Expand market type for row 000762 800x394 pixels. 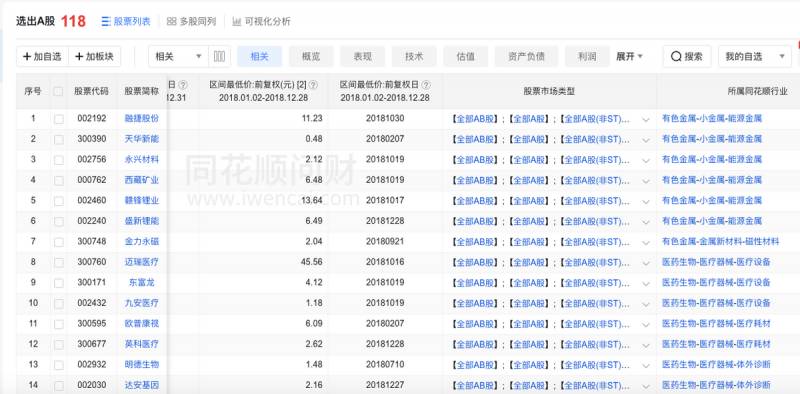tap(645, 181)
